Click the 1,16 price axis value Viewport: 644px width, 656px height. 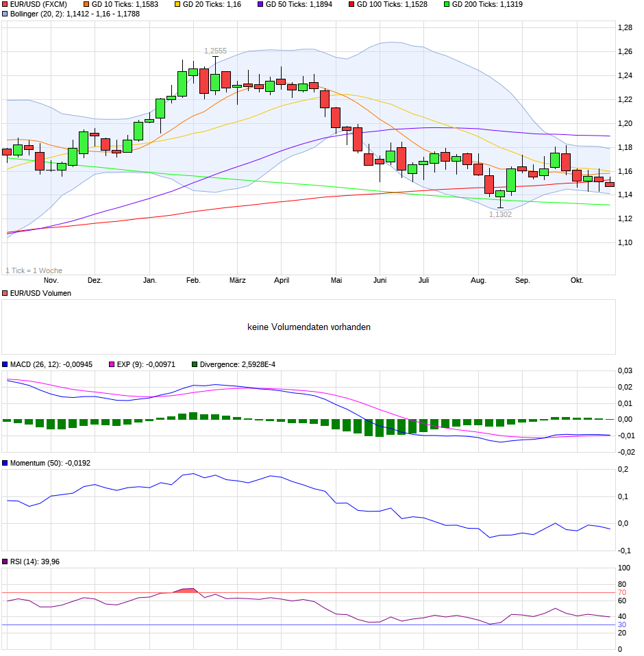(626, 171)
